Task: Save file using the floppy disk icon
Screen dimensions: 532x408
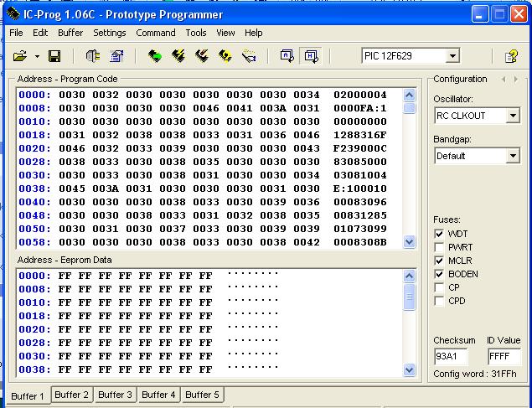Action: pyautogui.click(x=54, y=56)
